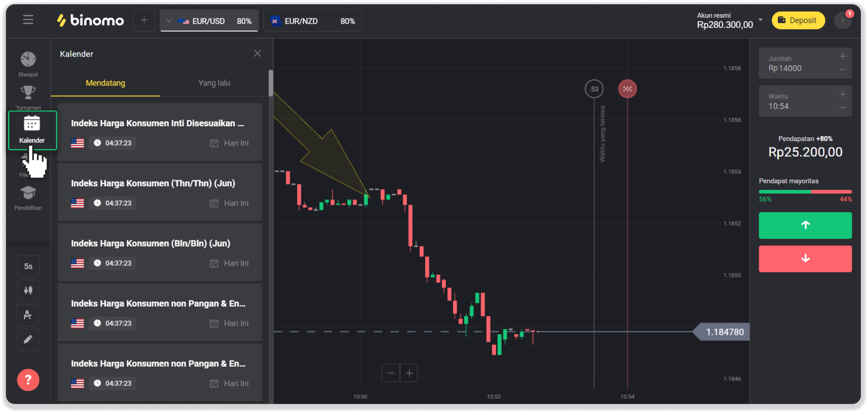The height and width of the screenshot is (413, 868).
Task: Click the red help question button
Action: coord(28,380)
